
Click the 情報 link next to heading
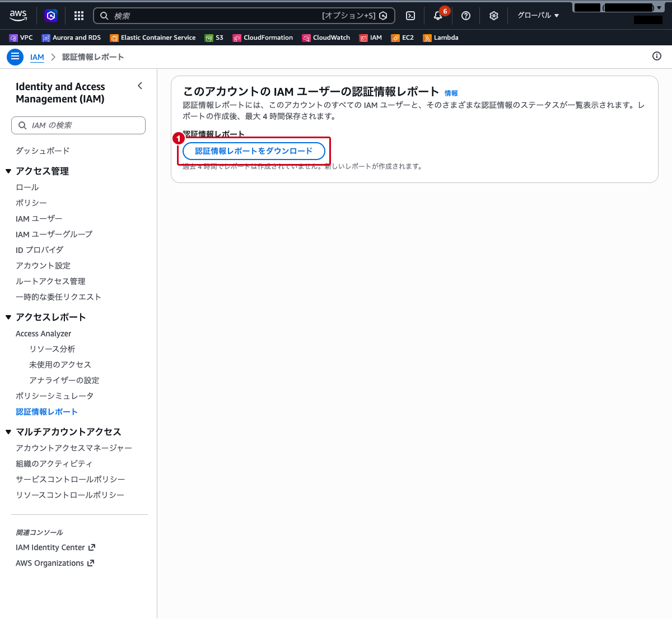click(x=451, y=93)
